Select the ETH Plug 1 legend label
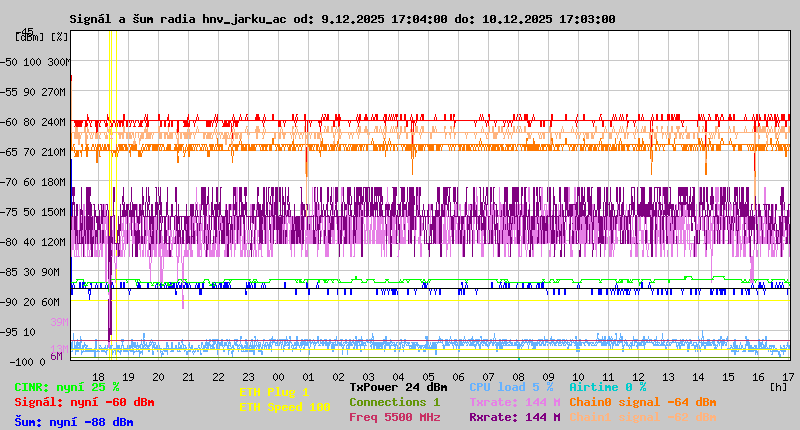Image resolution: width=800 pixels, height=430 pixels. click(274, 392)
